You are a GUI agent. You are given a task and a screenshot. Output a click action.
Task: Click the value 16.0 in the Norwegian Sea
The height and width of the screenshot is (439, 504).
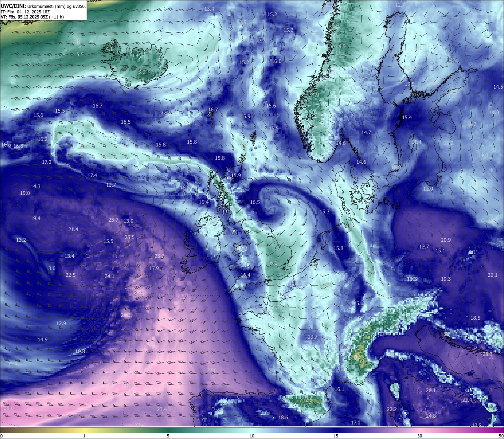pyautogui.click(x=276, y=61)
